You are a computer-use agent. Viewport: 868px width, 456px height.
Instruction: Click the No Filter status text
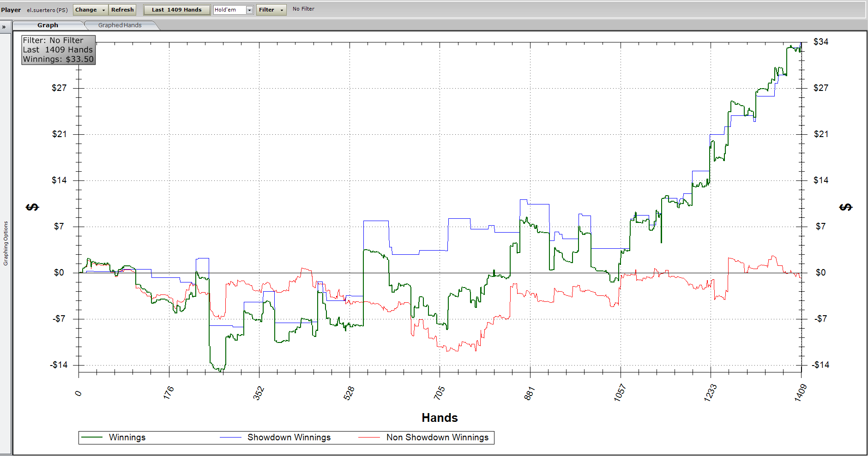[x=303, y=9]
